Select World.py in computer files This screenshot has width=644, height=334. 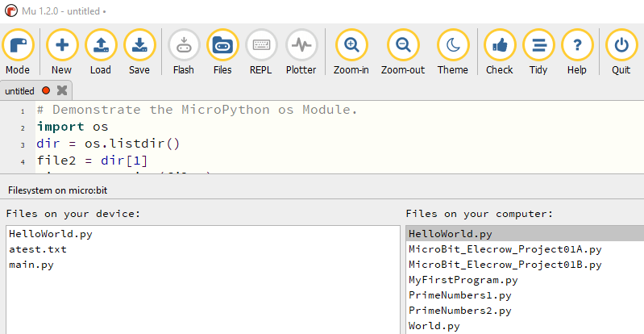point(525,326)
